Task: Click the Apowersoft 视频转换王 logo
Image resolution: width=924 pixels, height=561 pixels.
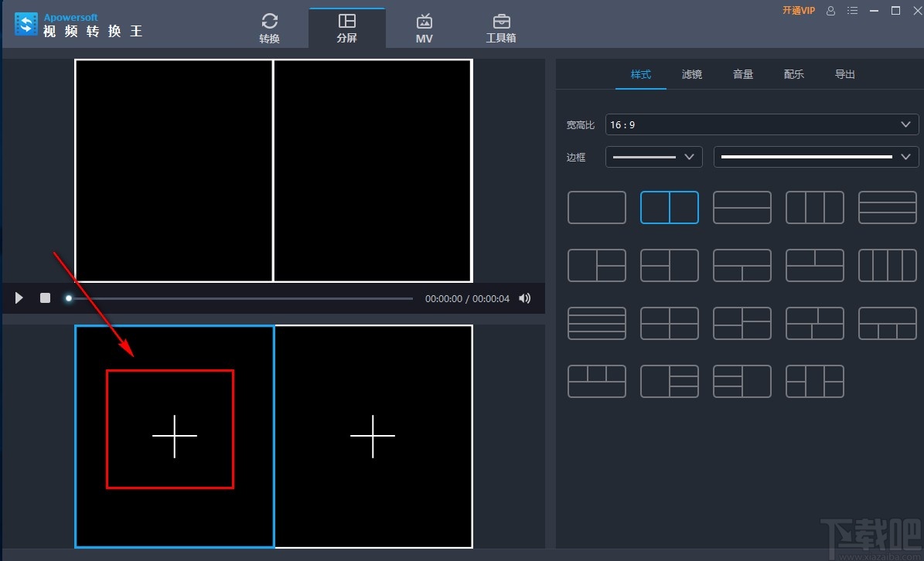Action: pos(78,25)
